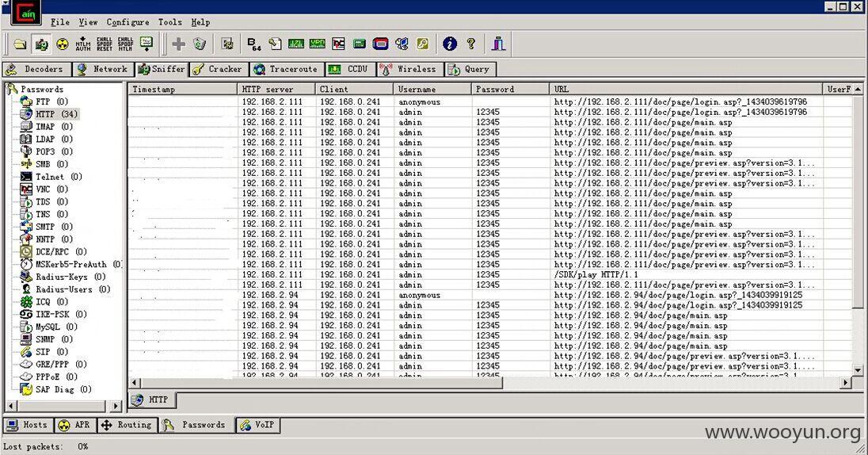
Task: Click the blue info About icon
Action: tap(450, 44)
